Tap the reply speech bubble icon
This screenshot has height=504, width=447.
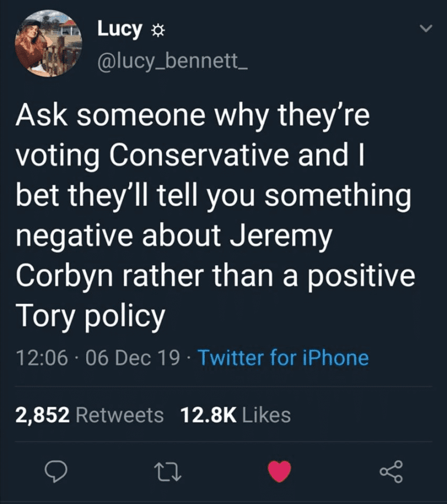(x=56, y=471)
